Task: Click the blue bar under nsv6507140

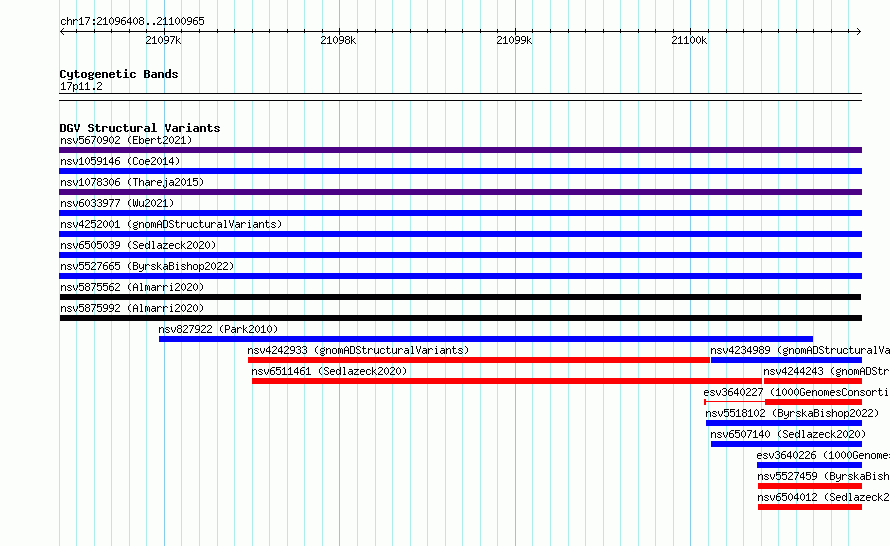Action: click(x=786, y=444)
